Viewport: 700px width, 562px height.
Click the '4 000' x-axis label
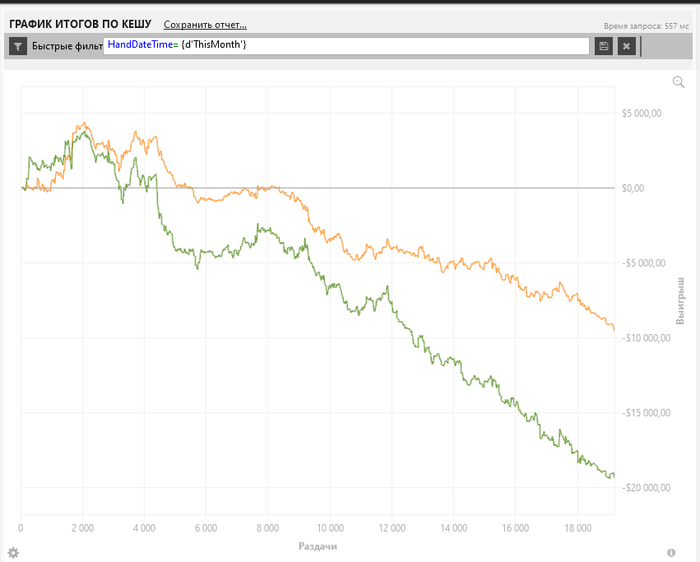144,529
